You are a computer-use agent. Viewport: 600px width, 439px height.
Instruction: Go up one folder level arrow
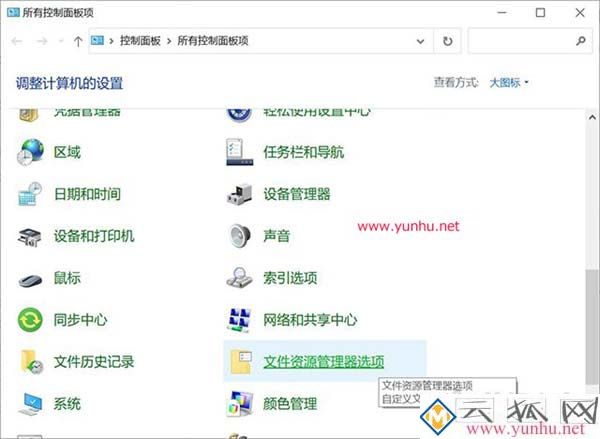(78, 41)
